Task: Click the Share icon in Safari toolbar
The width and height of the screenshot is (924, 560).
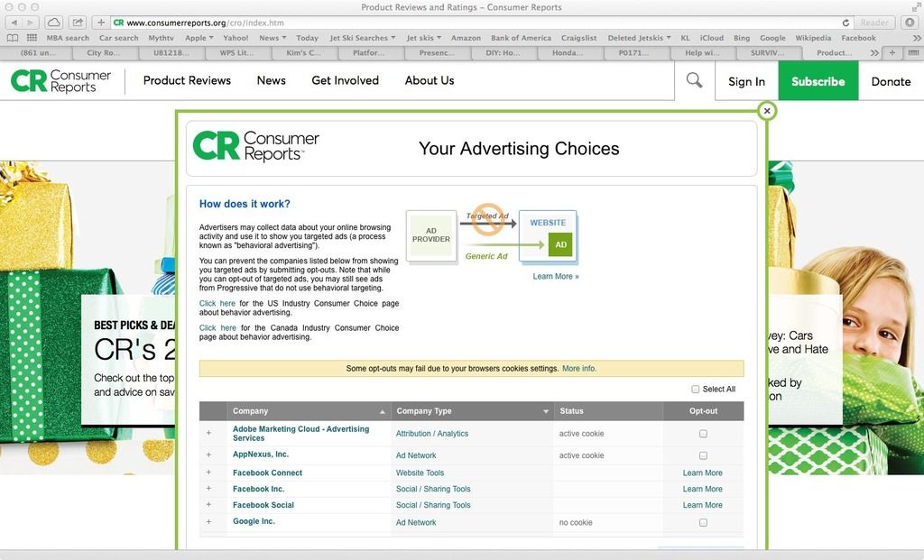Action: (x=78, y=23)
